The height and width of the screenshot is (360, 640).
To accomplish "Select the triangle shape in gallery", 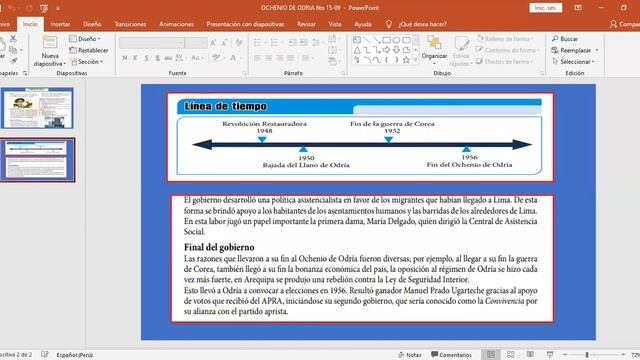I will tap(357, 50).
